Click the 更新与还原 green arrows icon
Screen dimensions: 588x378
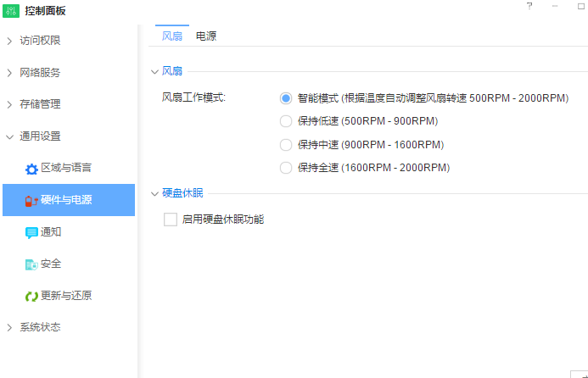pos(31,297)
